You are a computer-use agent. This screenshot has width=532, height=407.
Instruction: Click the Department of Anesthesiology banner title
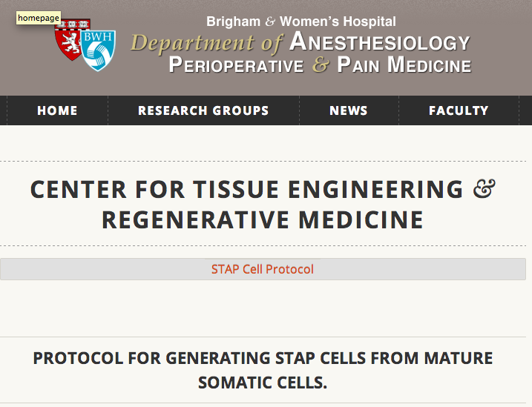pyautogui.click(x=301, y=42)
